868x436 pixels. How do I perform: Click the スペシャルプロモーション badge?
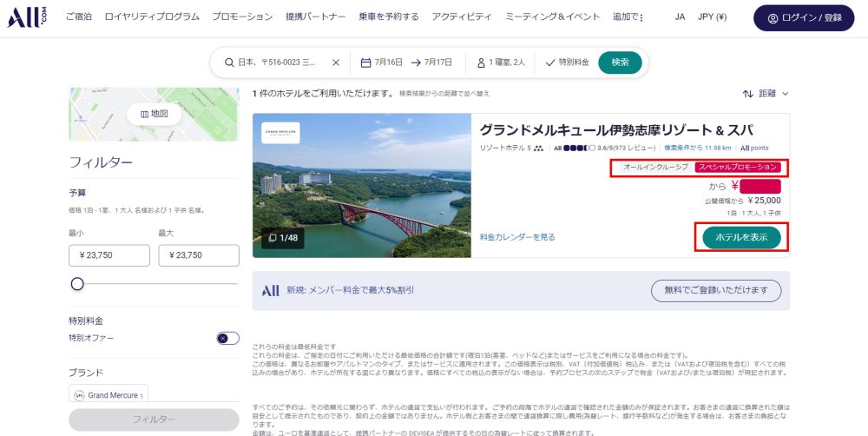tap(738, 167)
